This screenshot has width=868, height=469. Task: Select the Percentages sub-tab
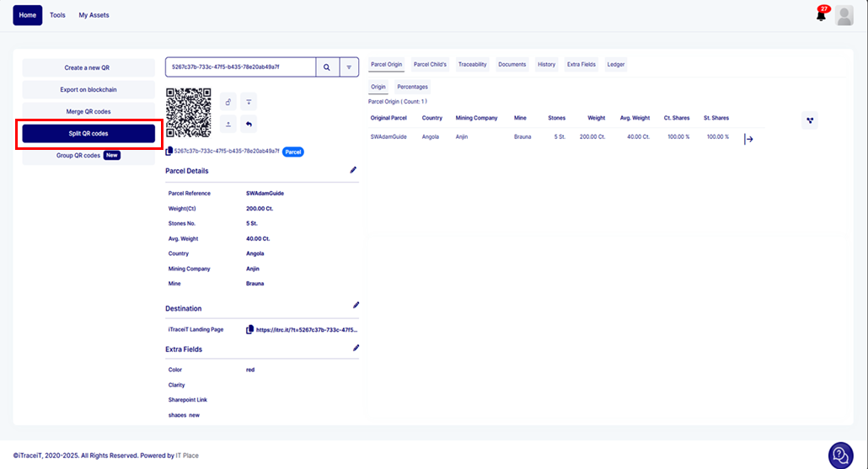pyautogui.click(x=412, y=87)
